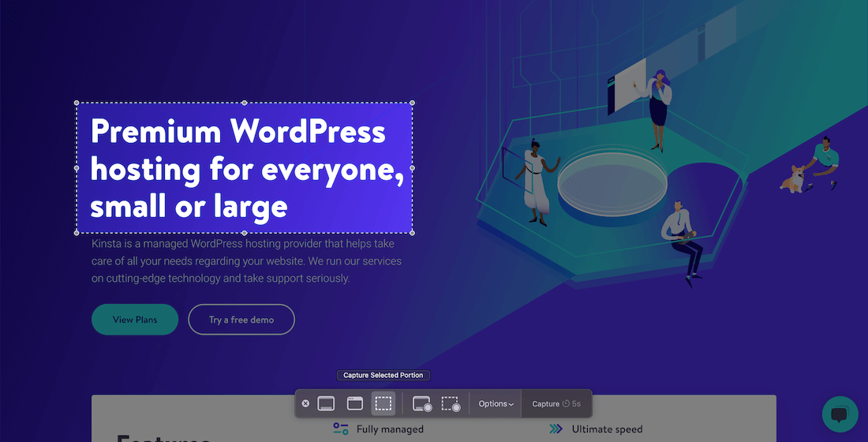Viewport: 868px width, 442px height.
Task: Click the Ultimate speed arrows icon
Action: 556,429
